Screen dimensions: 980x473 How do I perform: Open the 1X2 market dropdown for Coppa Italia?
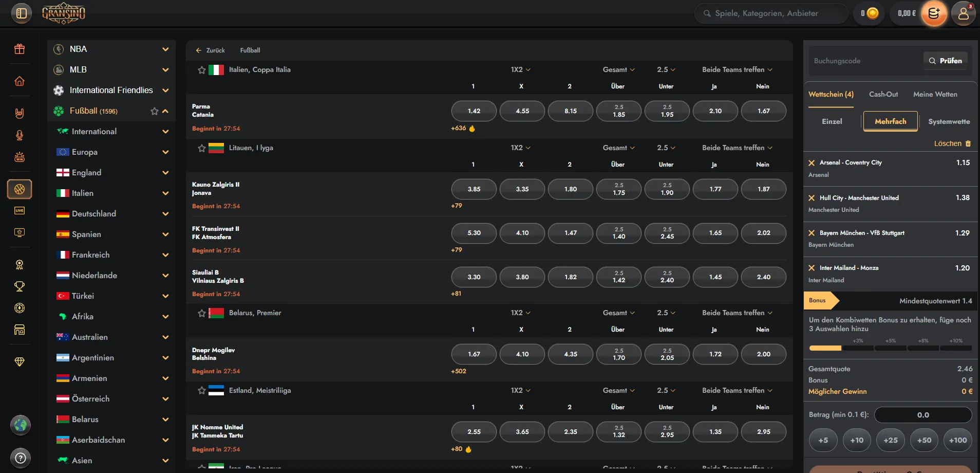pyautogui.click(x=521, y=69)
